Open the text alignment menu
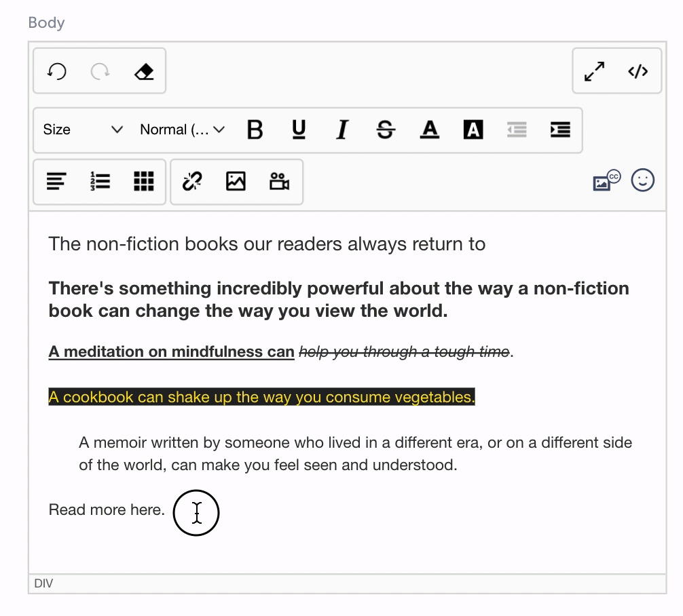Viewport: 683px width, 616px height. tap(57, 181)
